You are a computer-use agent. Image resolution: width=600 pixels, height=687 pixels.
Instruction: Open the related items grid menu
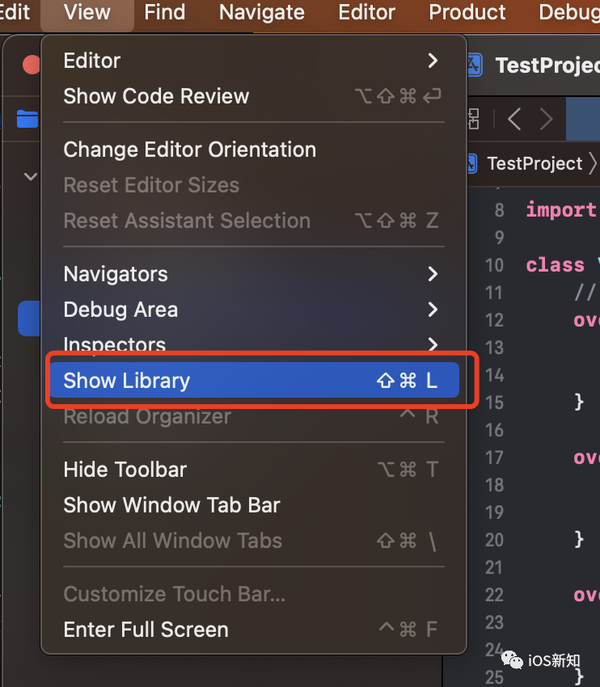click(473, 120)
